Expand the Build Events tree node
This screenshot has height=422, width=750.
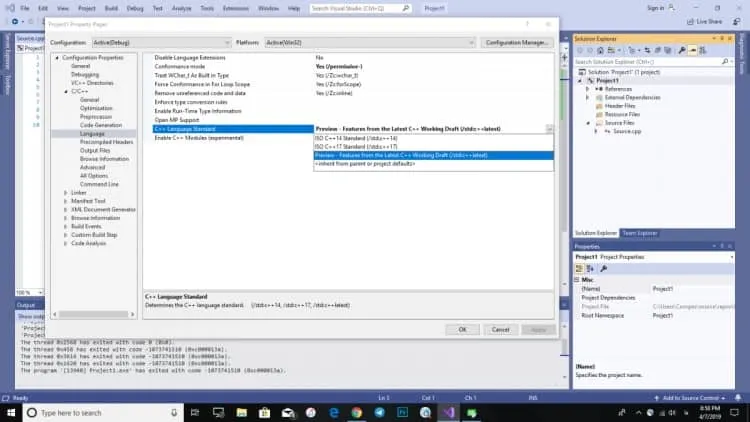coord(66,227)
